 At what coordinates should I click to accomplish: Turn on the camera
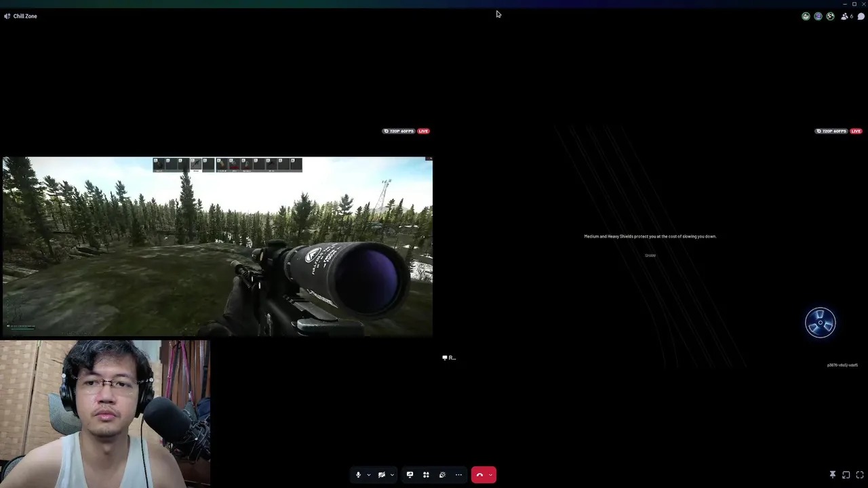coord(382,475)
